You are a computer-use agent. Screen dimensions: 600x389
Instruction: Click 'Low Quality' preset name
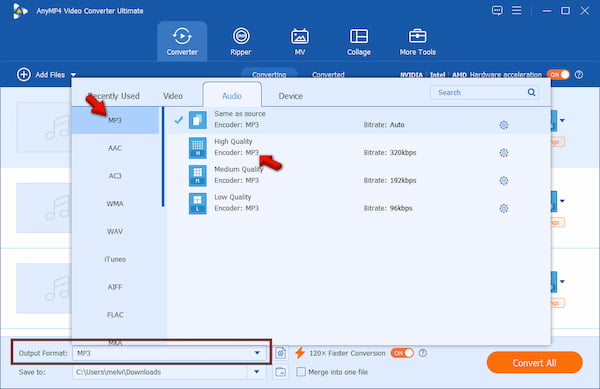click(232, 197)
